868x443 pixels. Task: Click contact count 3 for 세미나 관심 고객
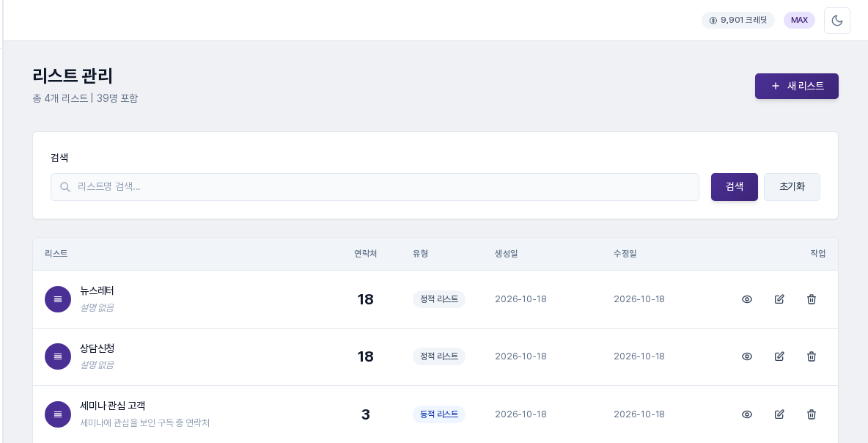click(365, 414)
